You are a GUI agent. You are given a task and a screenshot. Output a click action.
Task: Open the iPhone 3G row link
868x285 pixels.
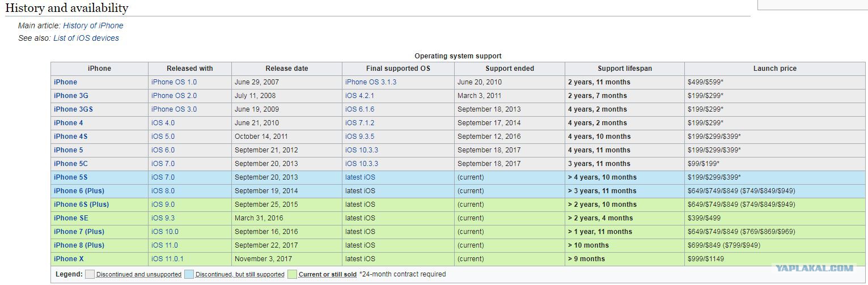[71, 96]
